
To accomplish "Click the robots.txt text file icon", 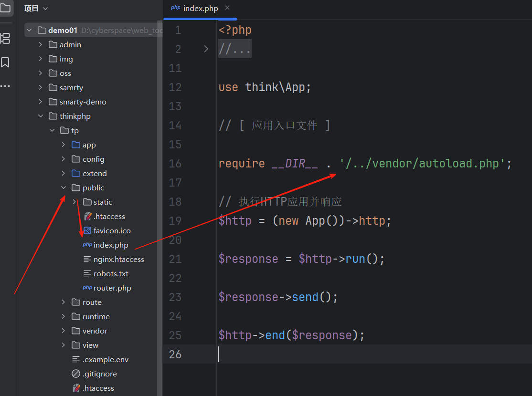I will coord(87,273).
